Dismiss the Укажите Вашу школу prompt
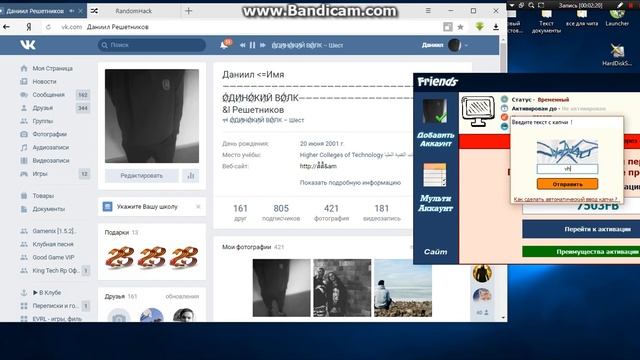Viewport: 640px width, 360px height. (x=198, y=207)
